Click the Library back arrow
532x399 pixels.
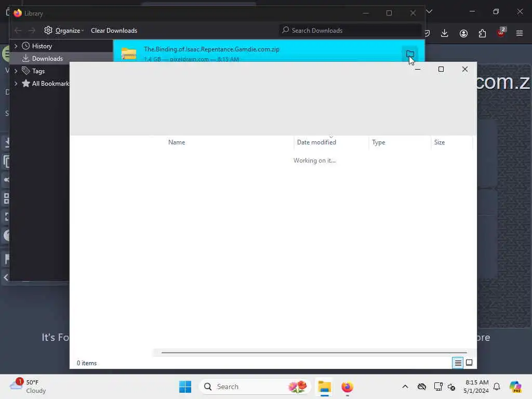point(18,31)
